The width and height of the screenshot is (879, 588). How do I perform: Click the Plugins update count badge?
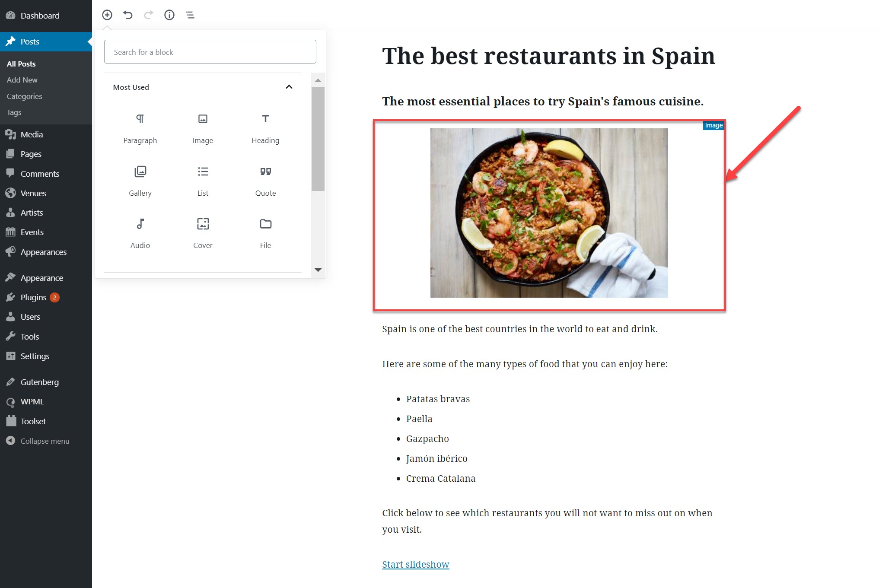coord(54,297)
